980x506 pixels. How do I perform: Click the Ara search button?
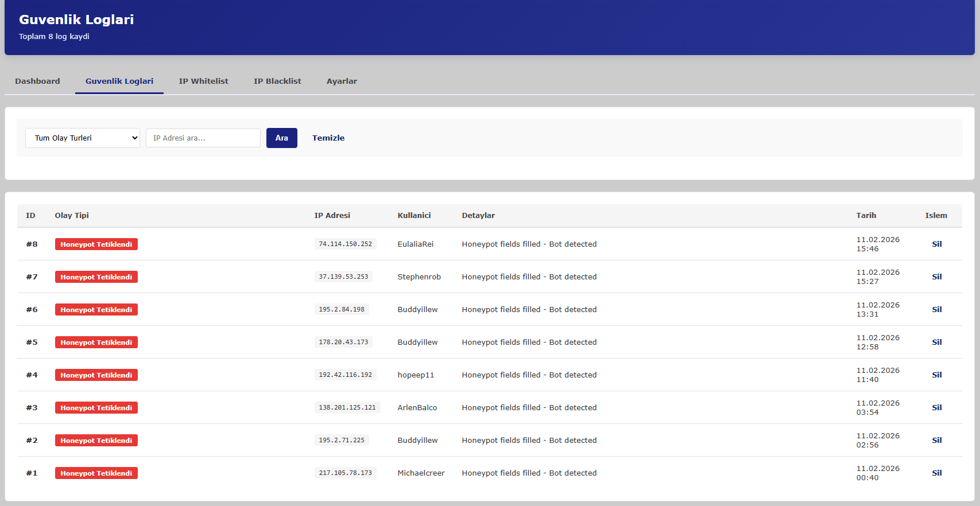tap(282, 138)
